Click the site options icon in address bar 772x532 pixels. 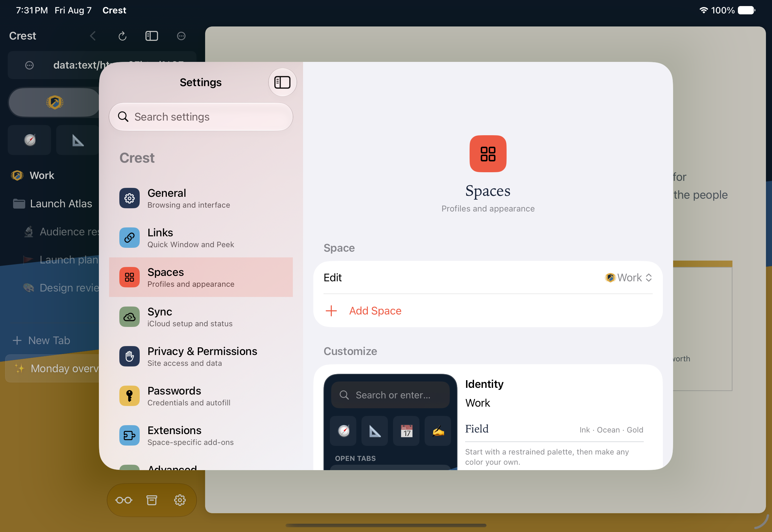[x=29, y=65]
